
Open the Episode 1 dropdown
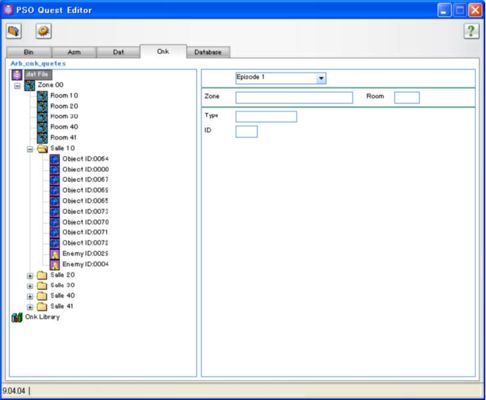321,78
